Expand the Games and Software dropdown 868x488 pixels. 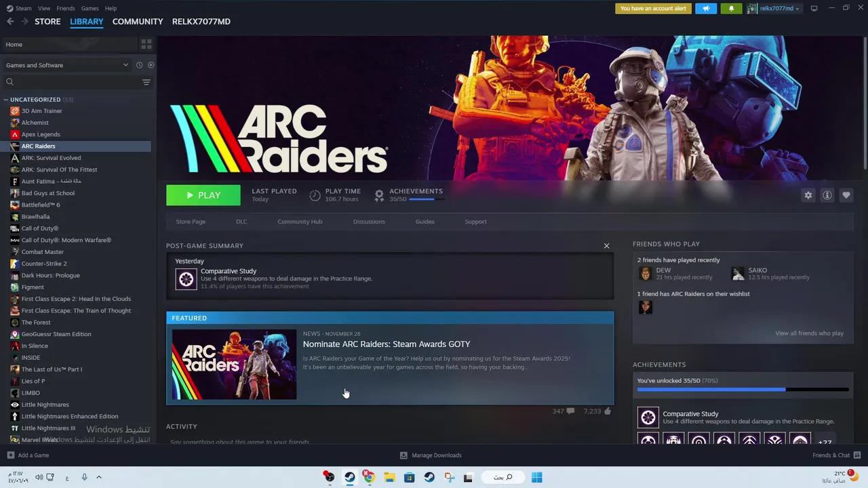(66, 65)
